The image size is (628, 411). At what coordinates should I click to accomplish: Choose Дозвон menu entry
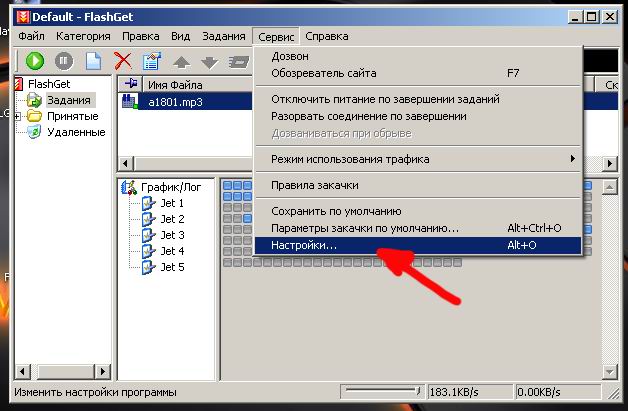418,56
